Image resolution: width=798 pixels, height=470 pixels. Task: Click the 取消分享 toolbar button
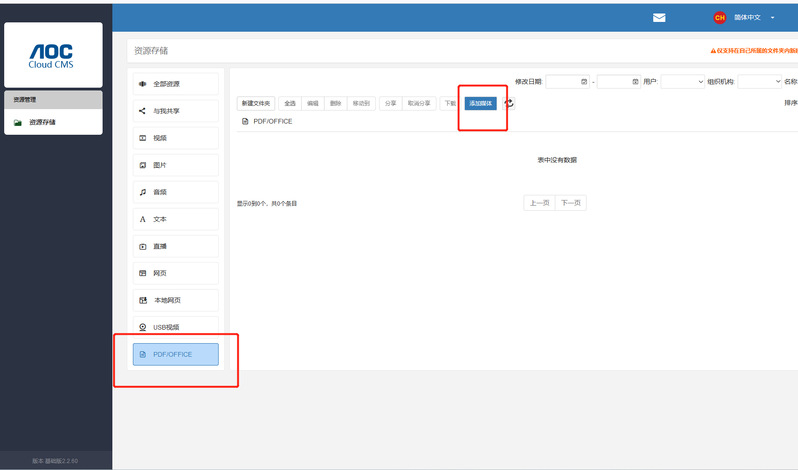[x=419, y=103]
